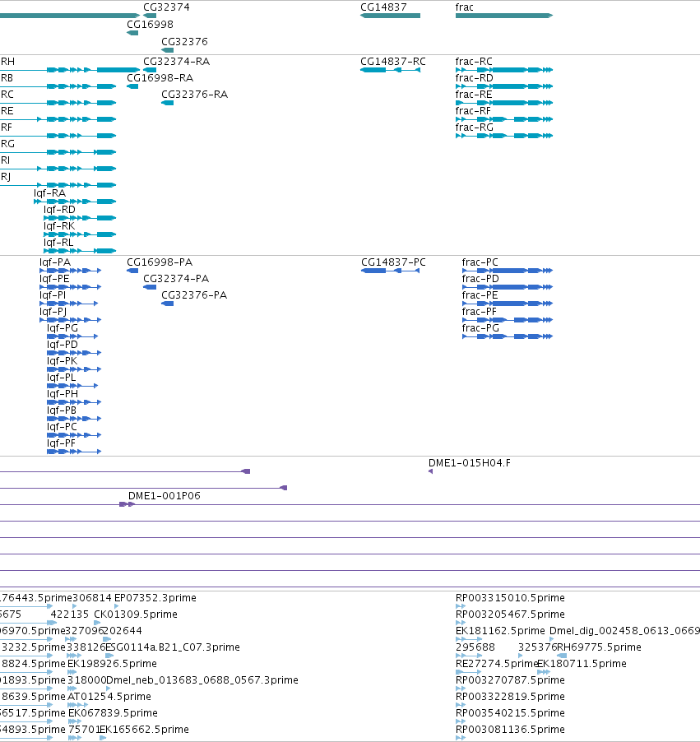
Task: Select the Dmel_neb_013683_0688_0567.3prime EST label
Action: pyautogui.click(x=202, y=680)
